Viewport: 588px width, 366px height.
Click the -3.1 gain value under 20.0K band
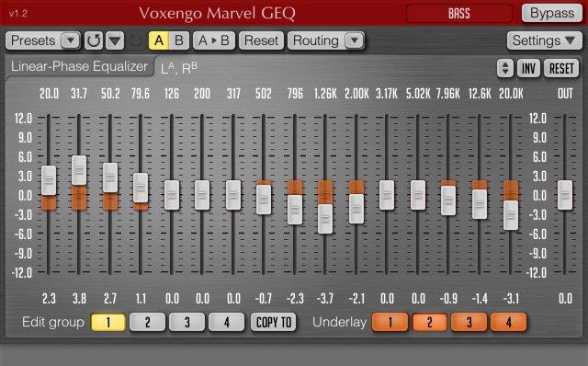coord(511,299)
